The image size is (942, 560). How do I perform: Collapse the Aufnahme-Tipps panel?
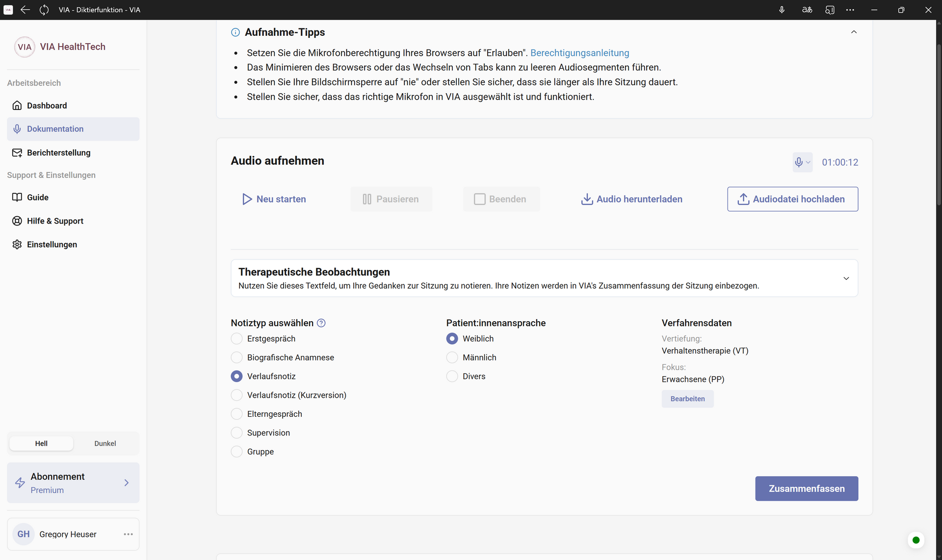tap(854, 32)
